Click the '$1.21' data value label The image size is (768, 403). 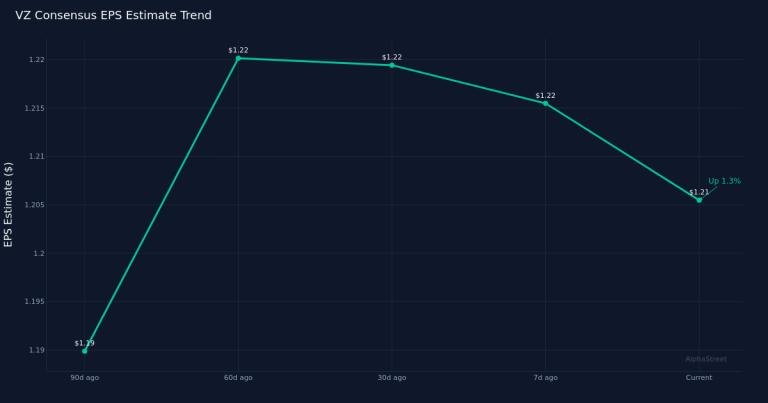click(x=699, y=192)
